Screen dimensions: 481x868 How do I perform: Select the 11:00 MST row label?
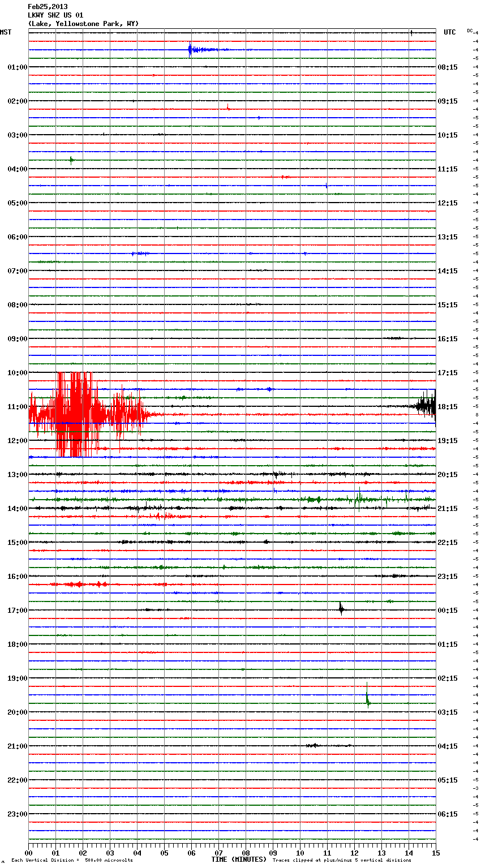point(18,407)
